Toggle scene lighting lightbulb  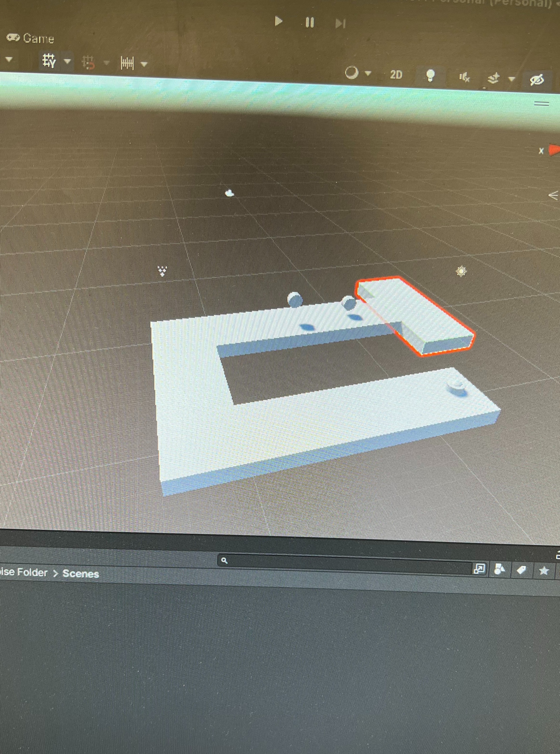click(430, 76)
